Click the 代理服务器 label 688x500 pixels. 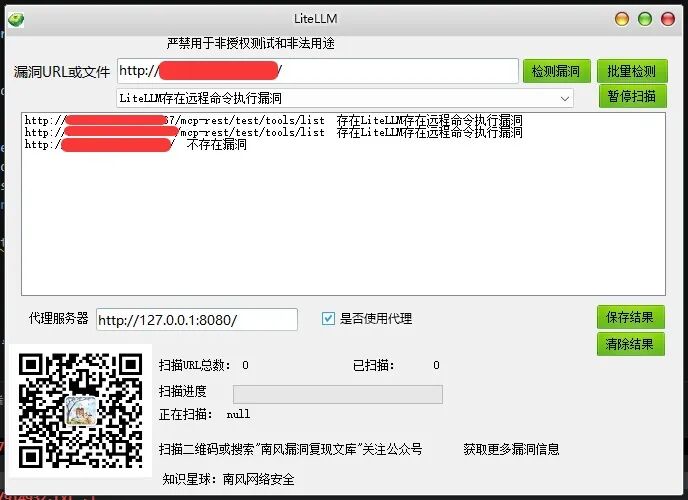point(58,318)
